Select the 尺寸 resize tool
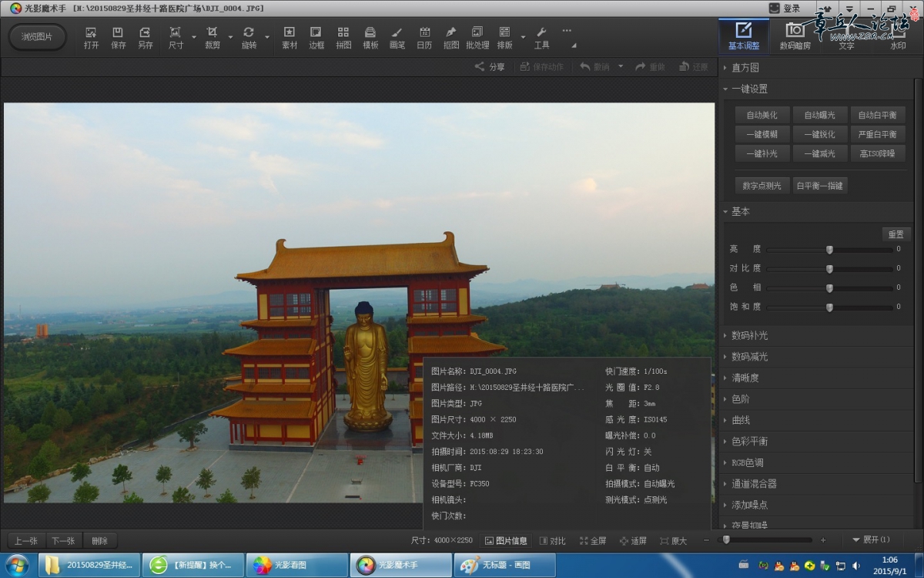924x578 pixels. tap(176, 38)
